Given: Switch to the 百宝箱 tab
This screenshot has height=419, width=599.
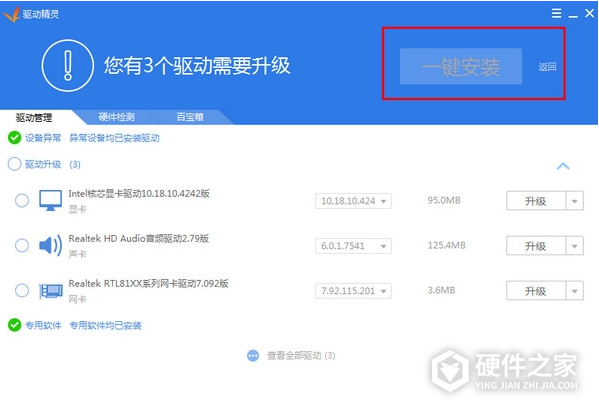Looking at the screenshot, I should pos(190,117).
